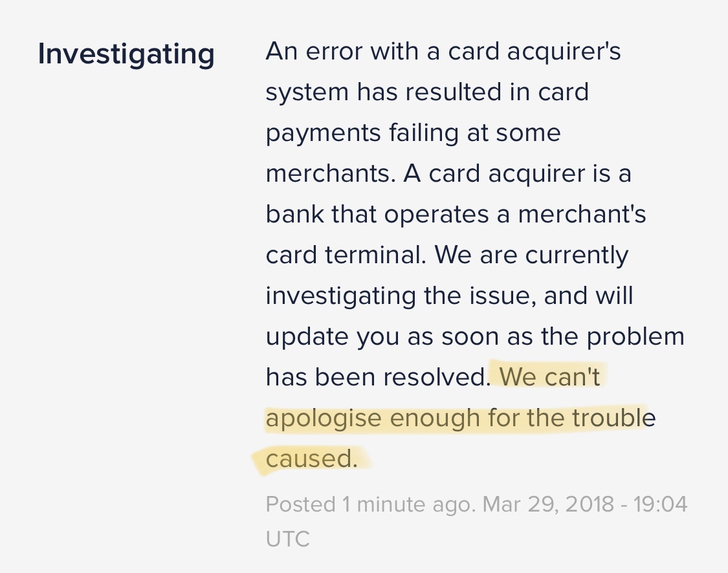Click the highlighted 'We can't' text
The width and height of the screenshot is (728, 573).
(549, 376)
